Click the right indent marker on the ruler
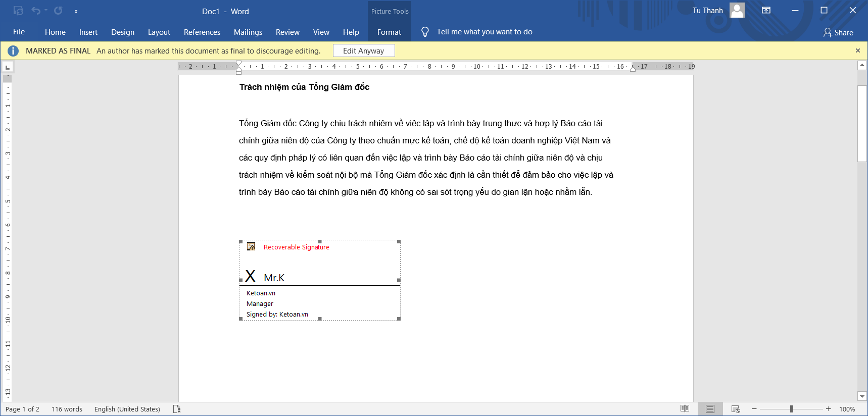The image size is (868, 416). [633, 69]
